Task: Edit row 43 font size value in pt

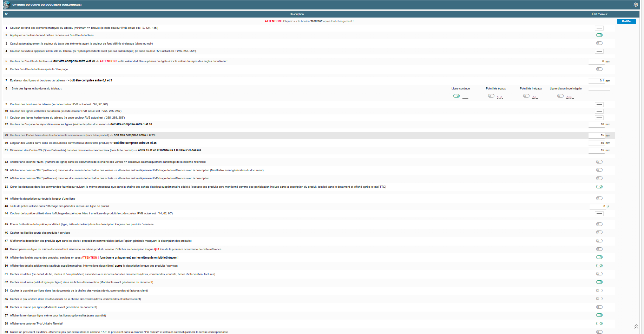Action: click(x=597, y=206)
